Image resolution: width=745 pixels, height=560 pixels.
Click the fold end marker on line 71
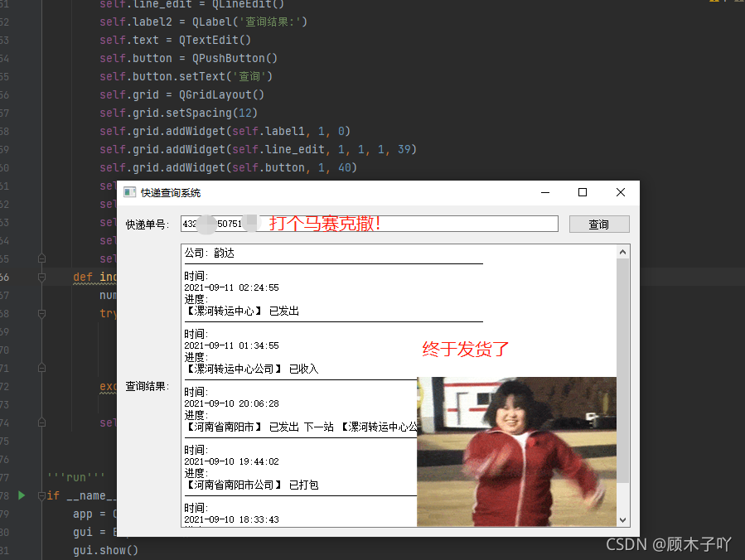tap(41, 368)
